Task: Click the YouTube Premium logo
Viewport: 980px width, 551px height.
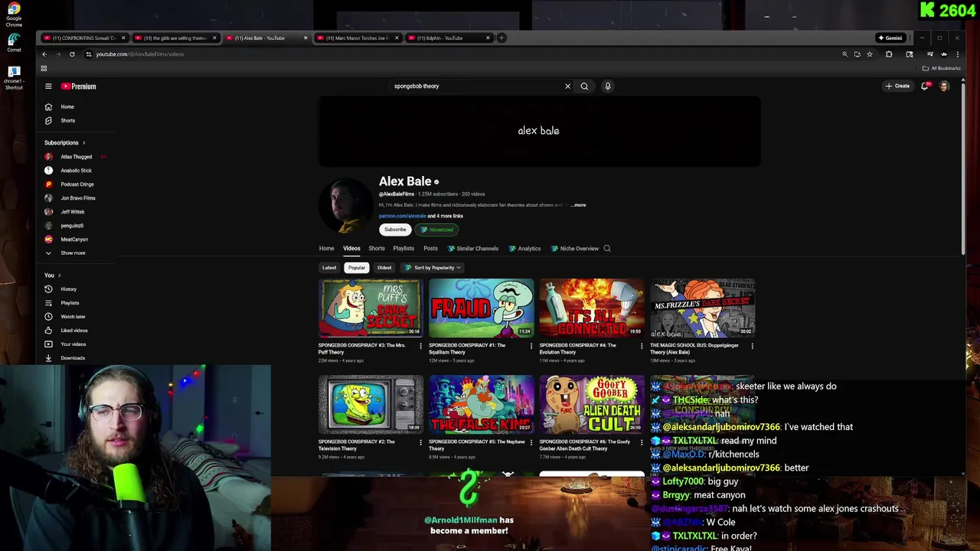Action: (79, 86)
